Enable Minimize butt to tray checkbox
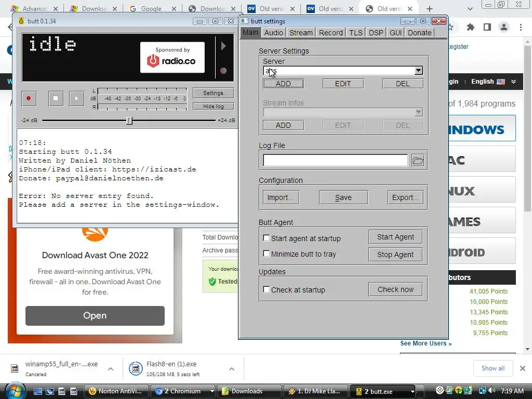This screenshot has height=399, width=532. (267, 254)
